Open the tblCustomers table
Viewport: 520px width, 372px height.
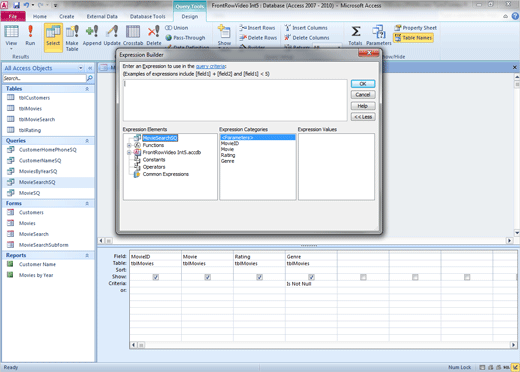(34, 98)
